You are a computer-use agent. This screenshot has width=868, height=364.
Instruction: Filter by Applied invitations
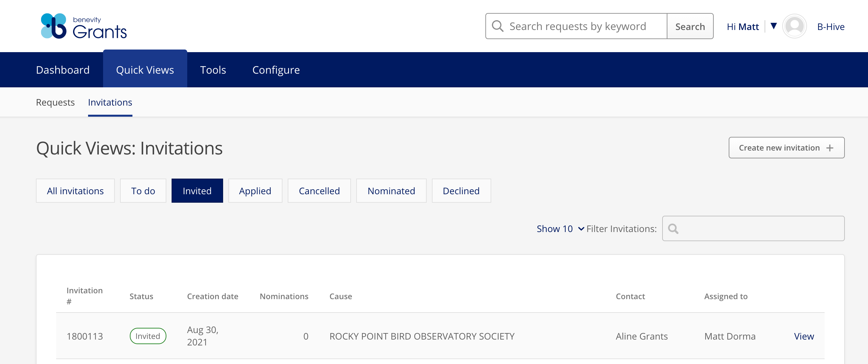pos(255,191)
